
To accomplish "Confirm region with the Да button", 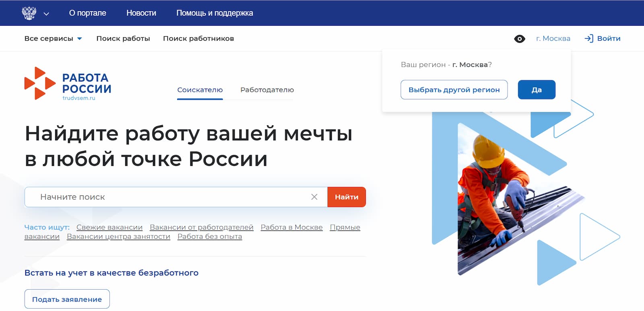I will (x=537, y=90).
